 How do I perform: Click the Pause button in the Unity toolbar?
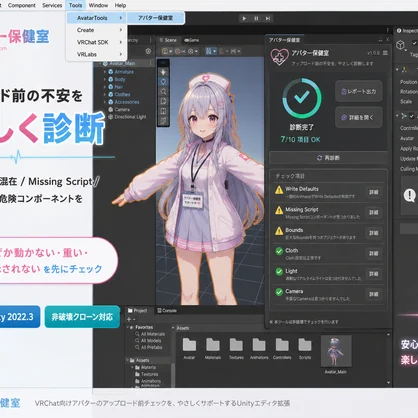pyautogui.click(x=256, y=18)
